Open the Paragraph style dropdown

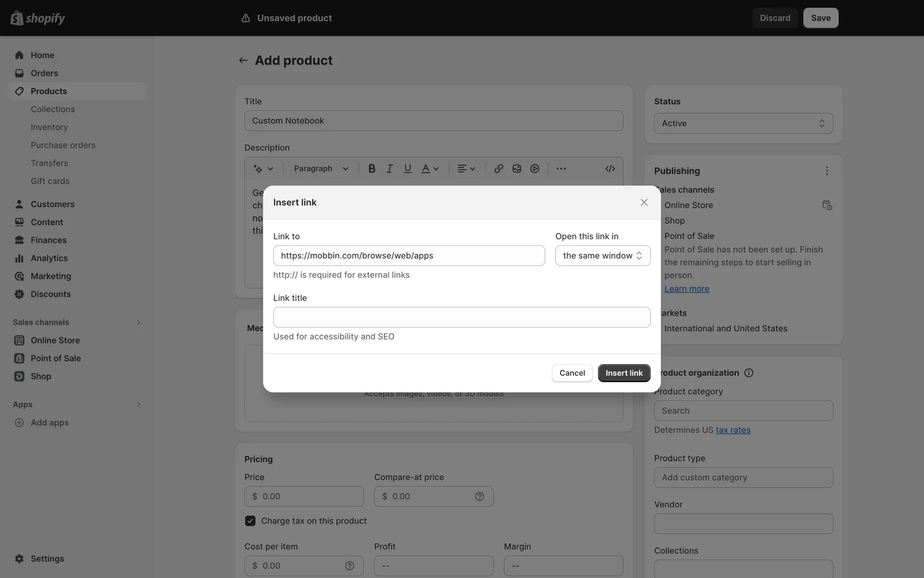(321, 169)
